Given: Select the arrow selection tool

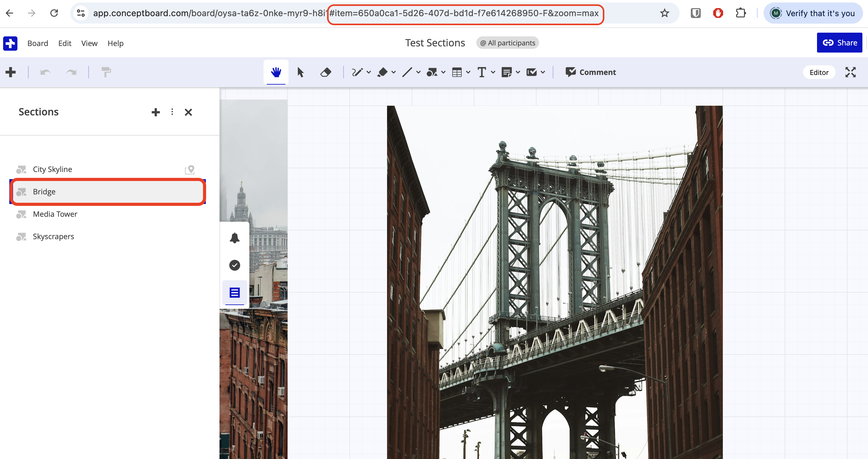Looking at the screenshot, I should pyautogui.click(x=300, y=72).
